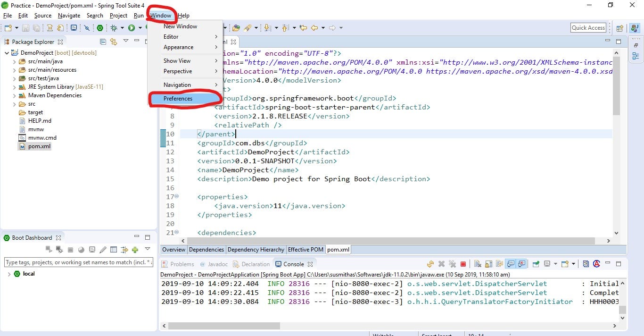This screenshot has width=644, height=336.
Task: Open the Javadoc tab
Action: tap(214, 264)
